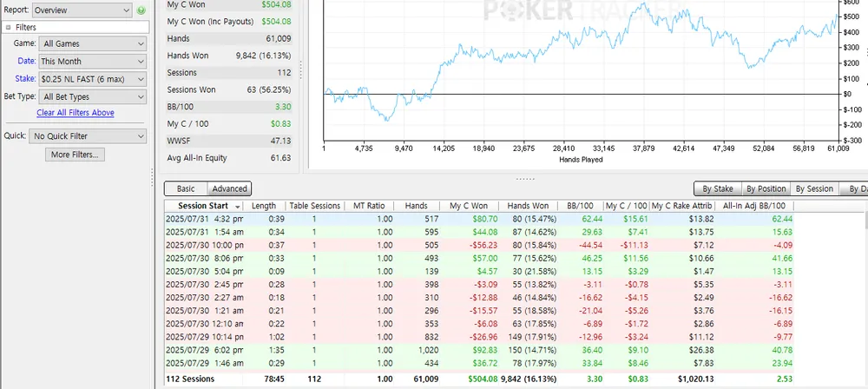The width and height of the screenshot is (868, 389).
Task: Open the Quick filter dropdown
Action: [x=88, y=135]
